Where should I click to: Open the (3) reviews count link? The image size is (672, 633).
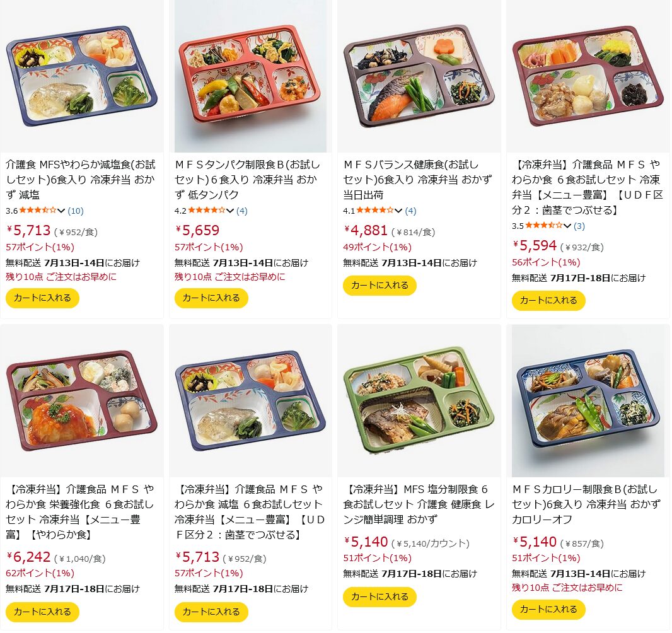[x=579, y=226]
